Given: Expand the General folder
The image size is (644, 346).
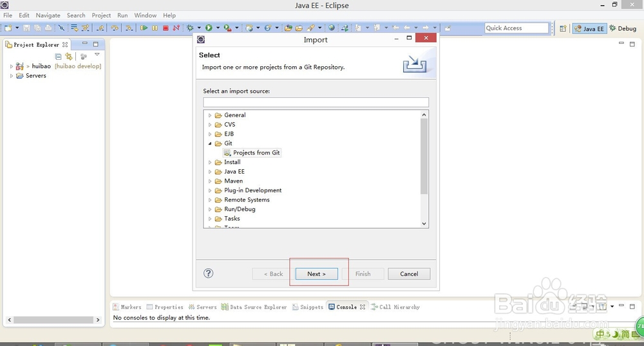Looking at the screenshot, I should (x=210, y=115).
